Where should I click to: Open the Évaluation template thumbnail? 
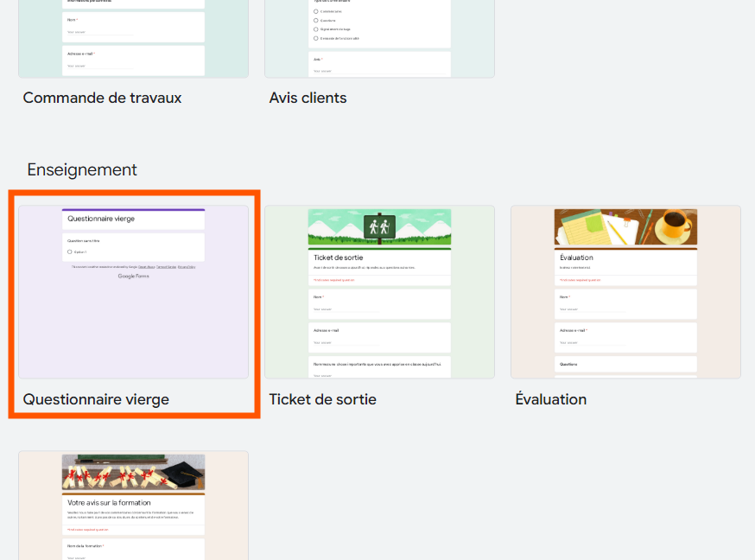pos(625,292)
